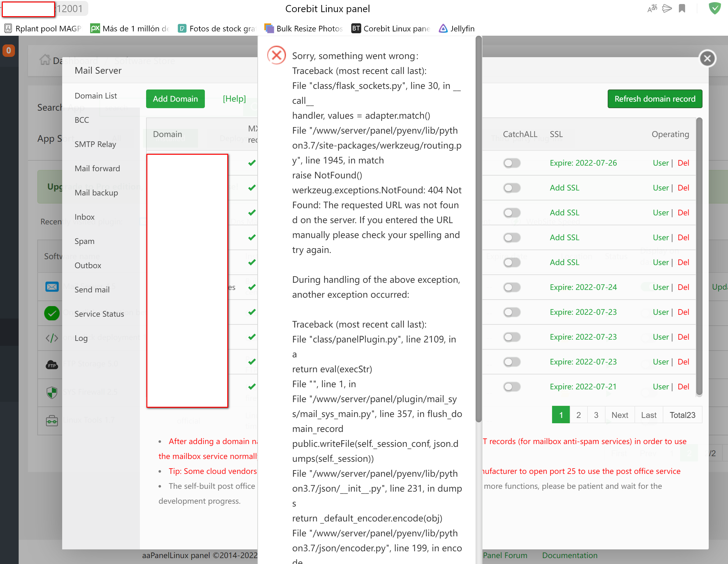Click the Mail Server envelope icon
The height and width of the screenshot is (564, 728).
[x=52, y=287]
